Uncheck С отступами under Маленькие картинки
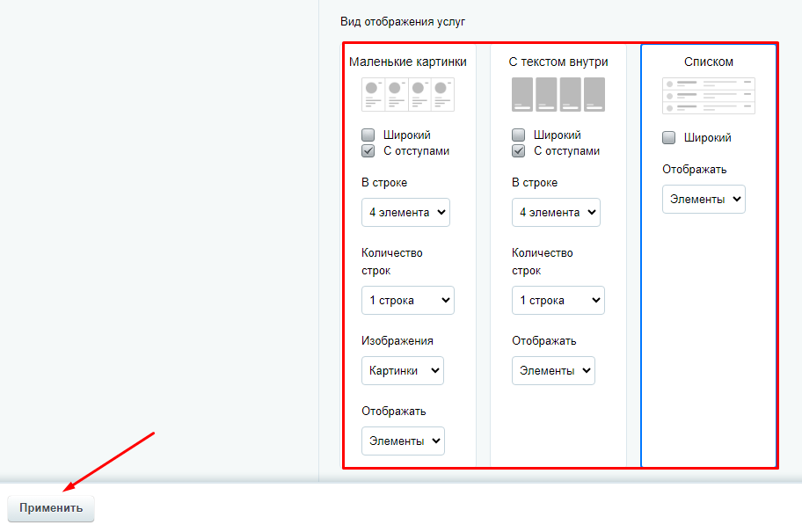This screenshot has height=532, width=802. click(368, 151)
